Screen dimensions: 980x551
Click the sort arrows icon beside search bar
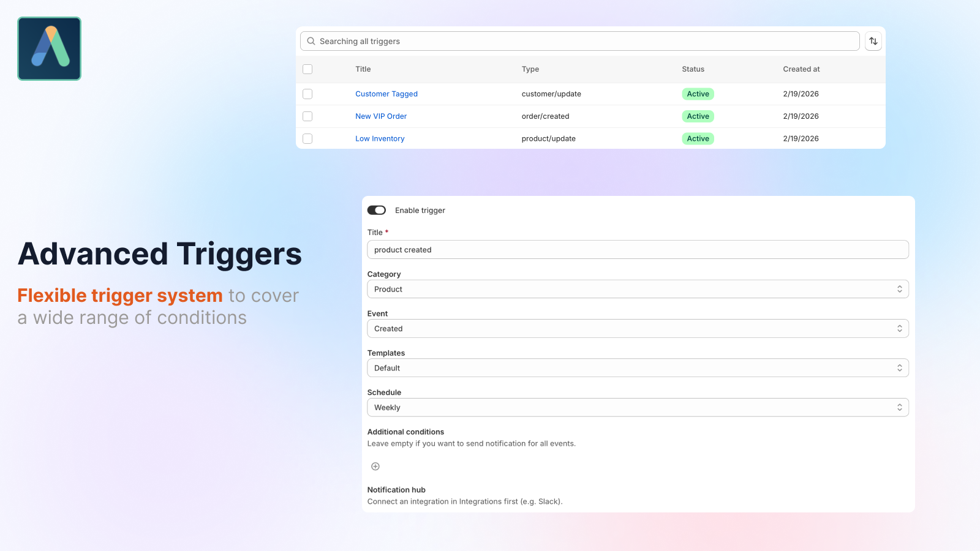[873, 41]
